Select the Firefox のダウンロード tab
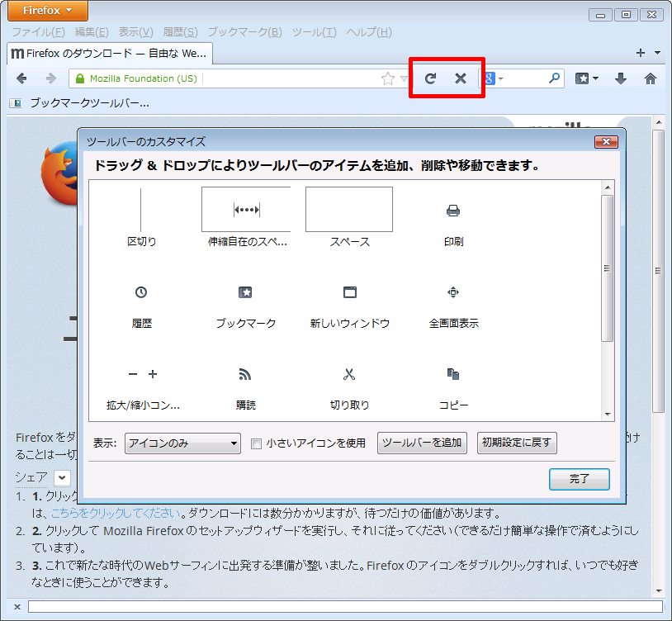 coord(110,54)
